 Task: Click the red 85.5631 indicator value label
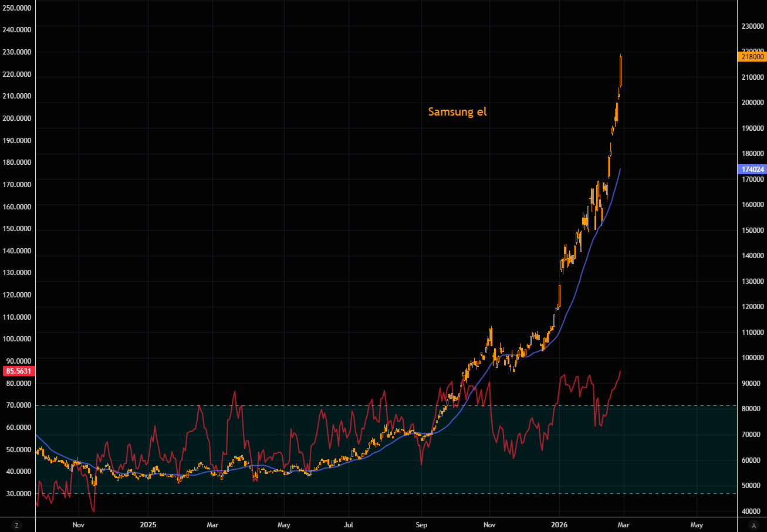point(18,371)
